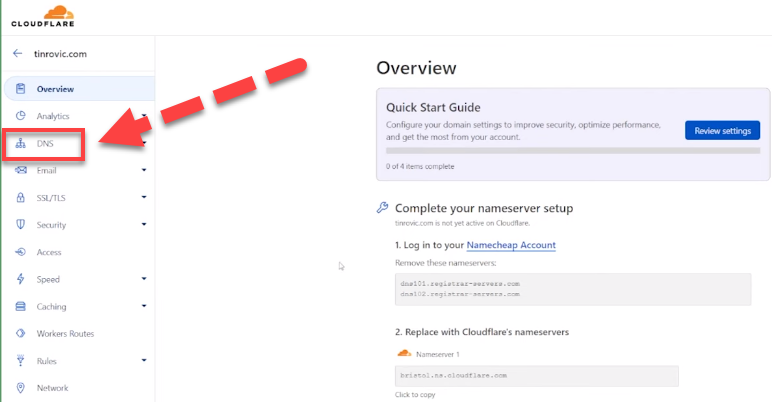
Task: Go back using the arrow beside tinrovic.com
Action: pos(18,53)
